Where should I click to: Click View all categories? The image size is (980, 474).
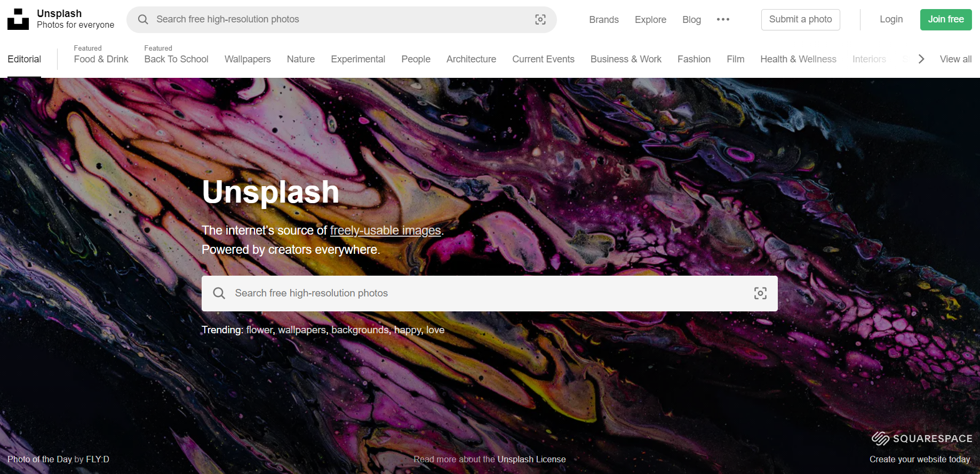955,59
